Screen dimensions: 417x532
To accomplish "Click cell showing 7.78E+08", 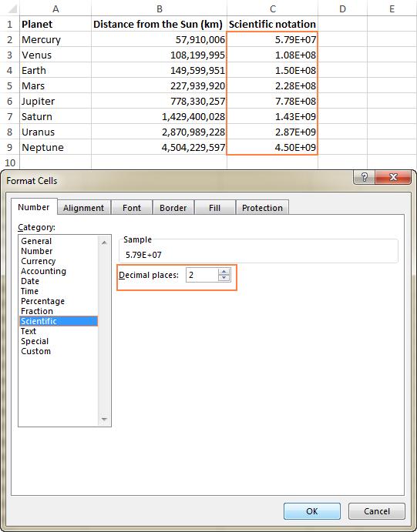I will 272,101.
